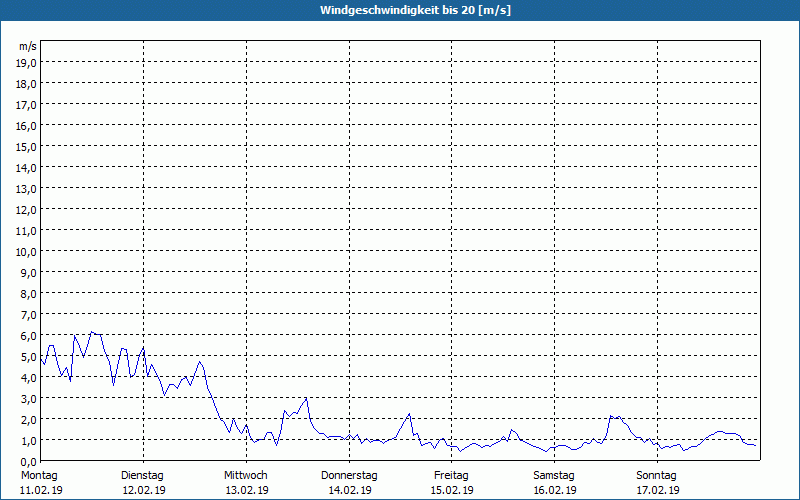Click the 11,0 y-axis label
800x500 pixels.
coord(27,231)
